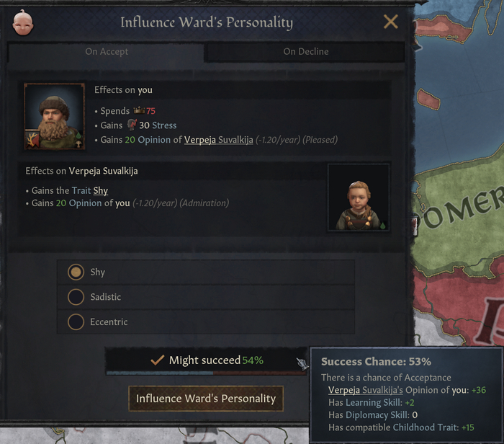Click the checkmark icon beside Might succeed

[158, 360]
